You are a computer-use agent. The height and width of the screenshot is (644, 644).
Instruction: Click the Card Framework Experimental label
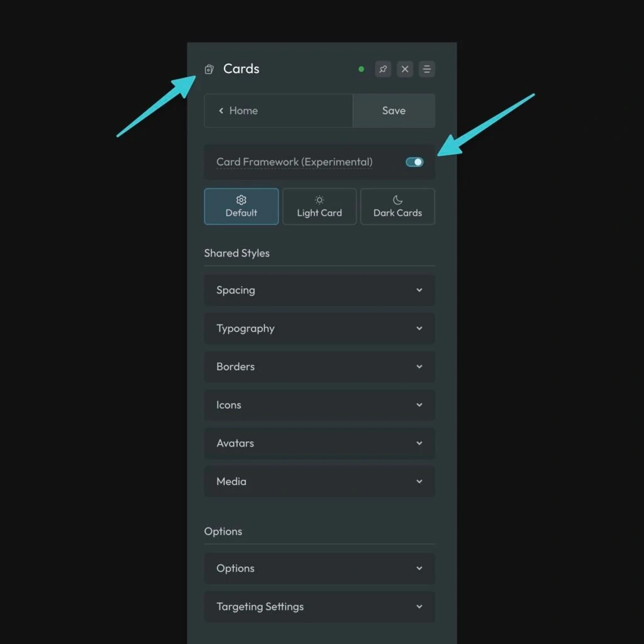pyautogui.click(x=293, y=162)
